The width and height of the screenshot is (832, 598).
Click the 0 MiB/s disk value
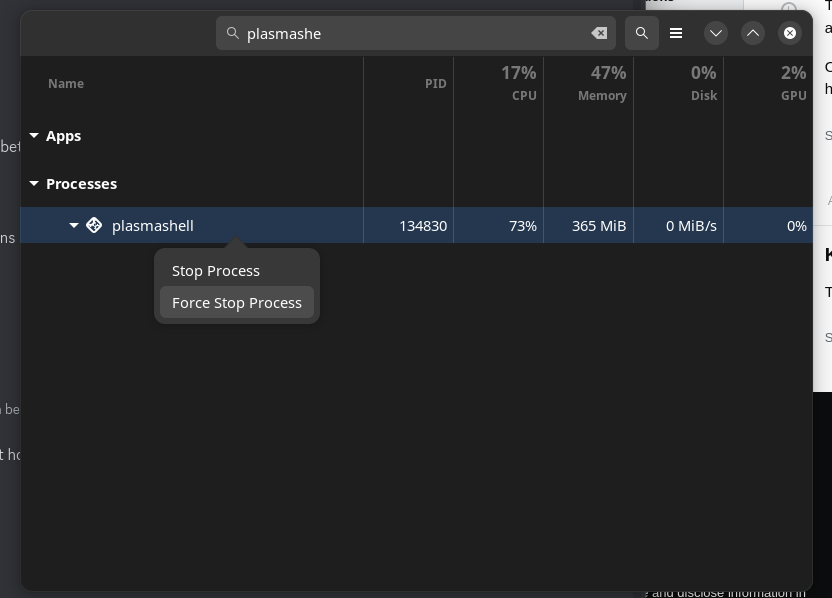tap(691, 226)
